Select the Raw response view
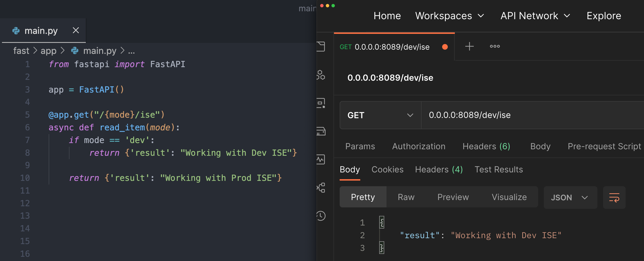The width and height of the screenshot is (644, 261). click(x=406, y=197)
